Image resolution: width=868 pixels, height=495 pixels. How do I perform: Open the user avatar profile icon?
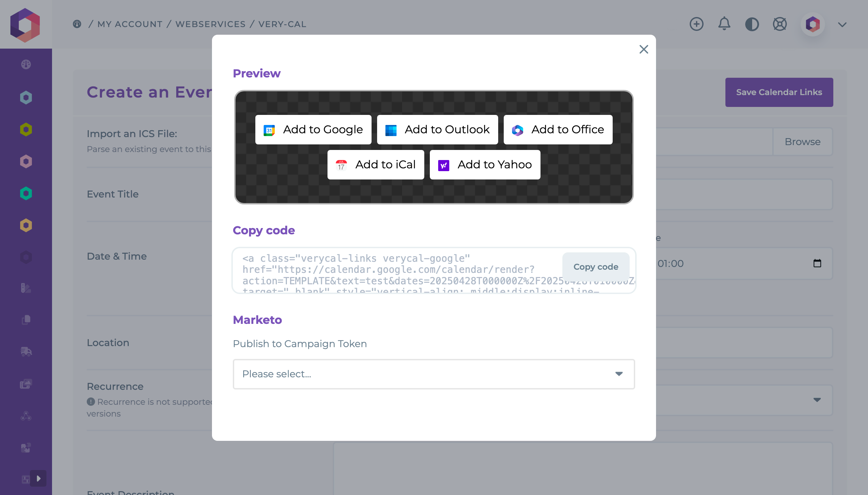click(812, 24)
